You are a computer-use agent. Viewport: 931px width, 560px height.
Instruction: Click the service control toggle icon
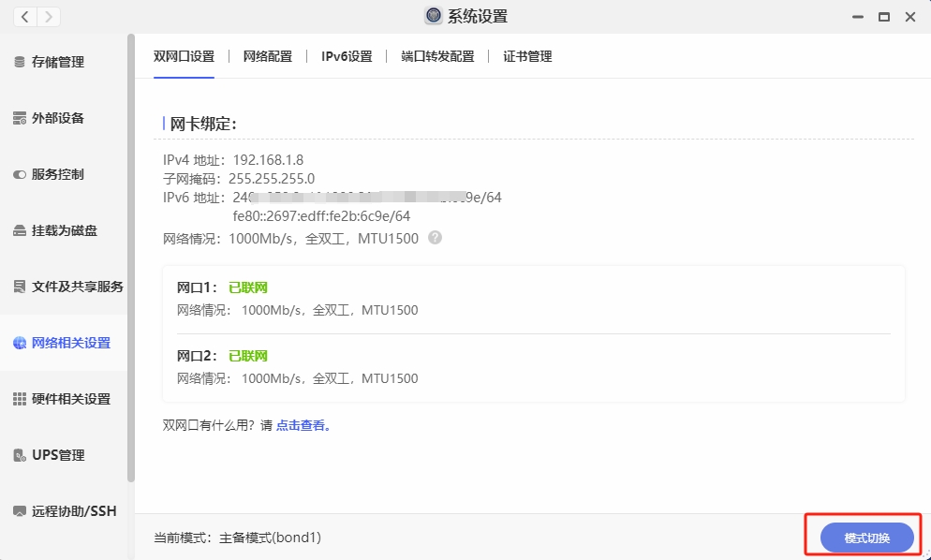point(20,174)
